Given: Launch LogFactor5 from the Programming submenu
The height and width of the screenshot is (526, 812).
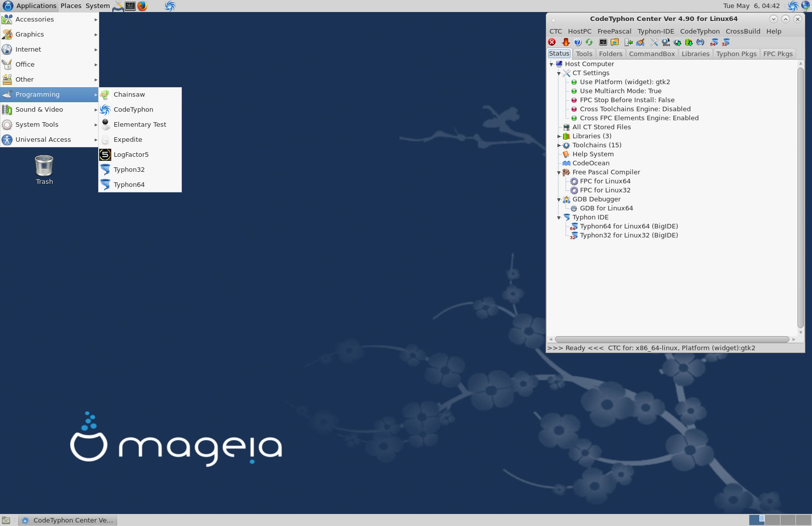Looking at the screenshot, I should click(x=140, y=154).
